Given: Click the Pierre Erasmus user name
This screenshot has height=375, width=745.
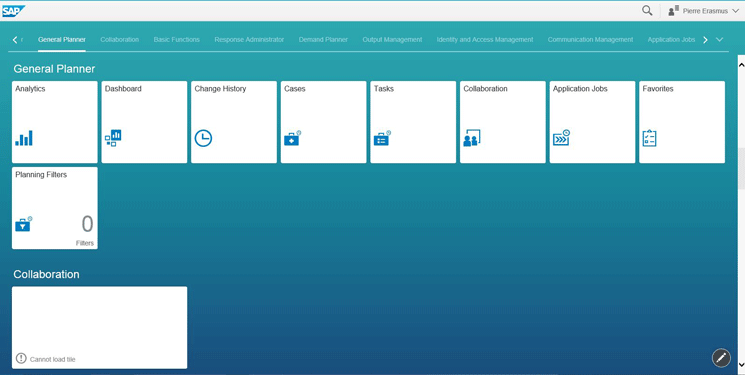Looking at the screenshot, I should 705,11.
